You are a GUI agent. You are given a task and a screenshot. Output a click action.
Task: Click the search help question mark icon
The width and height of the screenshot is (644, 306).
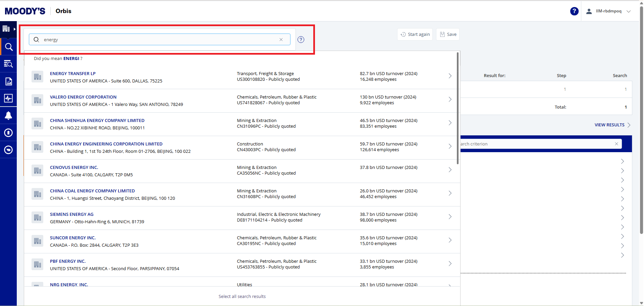(301, 40)
